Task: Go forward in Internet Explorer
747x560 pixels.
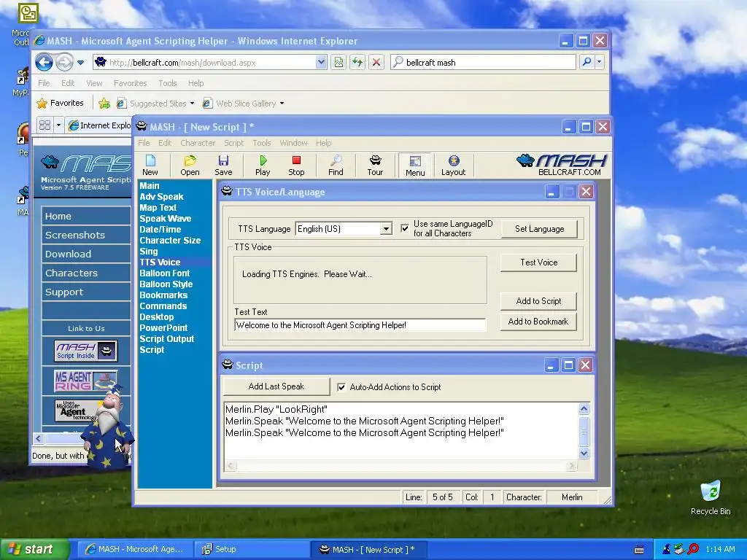Action: (64, 63)
